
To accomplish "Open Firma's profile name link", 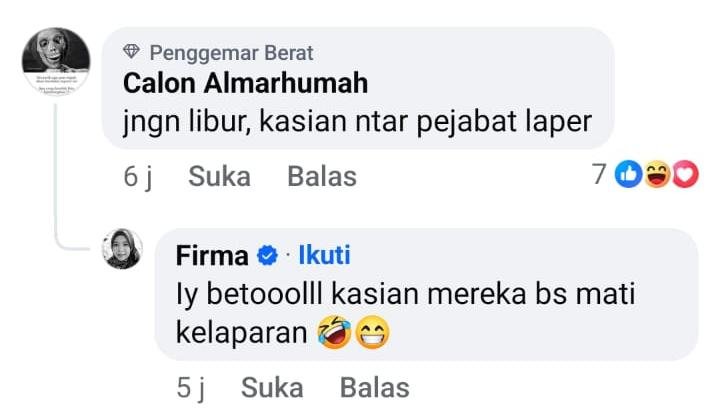I will point(212,256).
